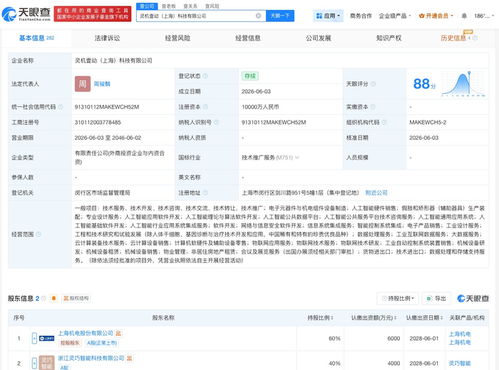Viewport: 499px width, 370px height.
Task: Click the info icon next to 注册资本
Action: (205, 107)
